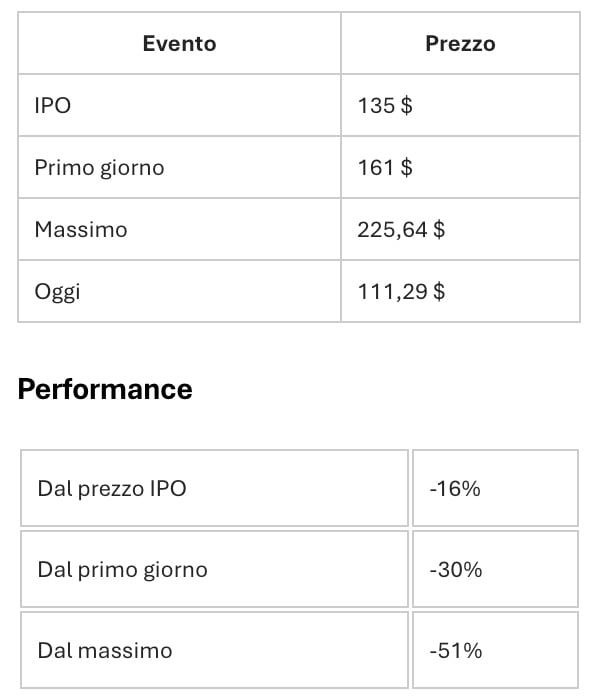
Task: Click the 225,64 $ price cell
Action: pyautogui.click(x=460, y=229)
